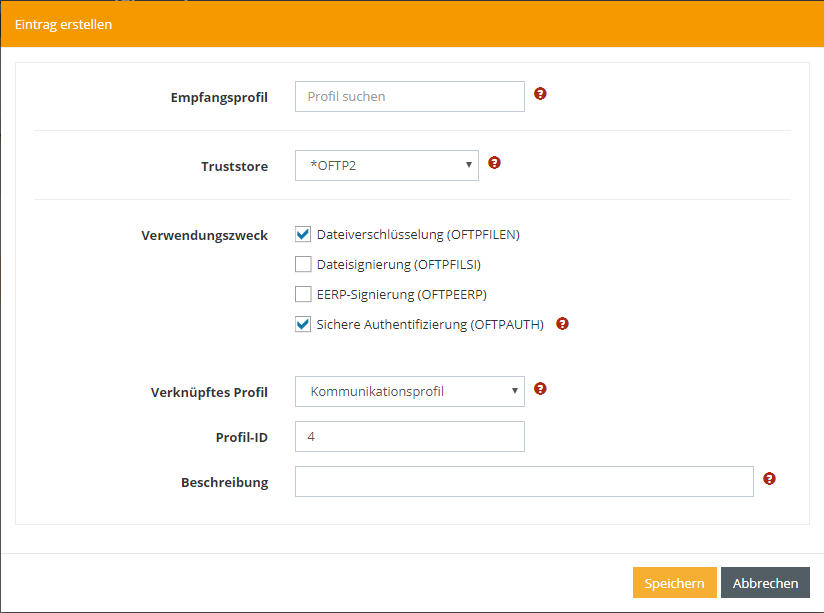Click the help icon beside Beschreibung field
Screen dimensions: 824x613
click(769, 479)
